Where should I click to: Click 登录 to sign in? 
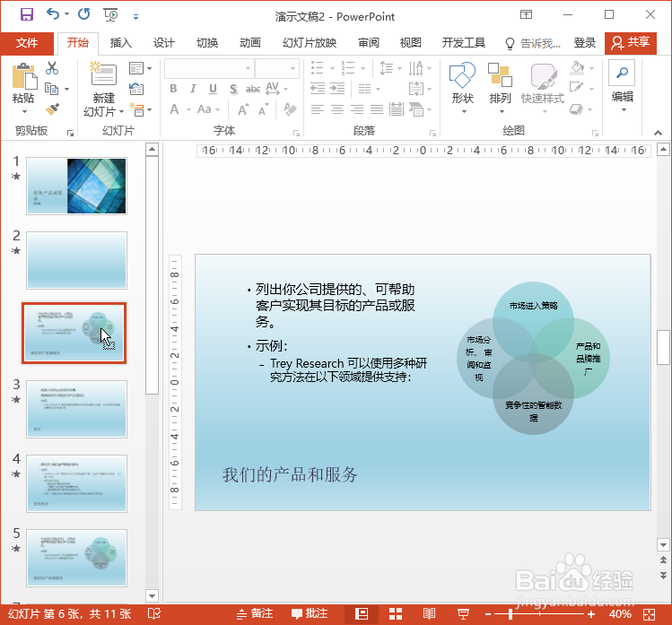tap(585, 43)
